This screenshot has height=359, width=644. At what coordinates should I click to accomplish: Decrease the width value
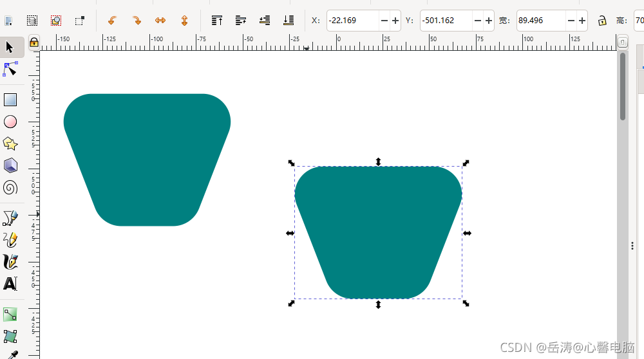(x=571, y=21)
